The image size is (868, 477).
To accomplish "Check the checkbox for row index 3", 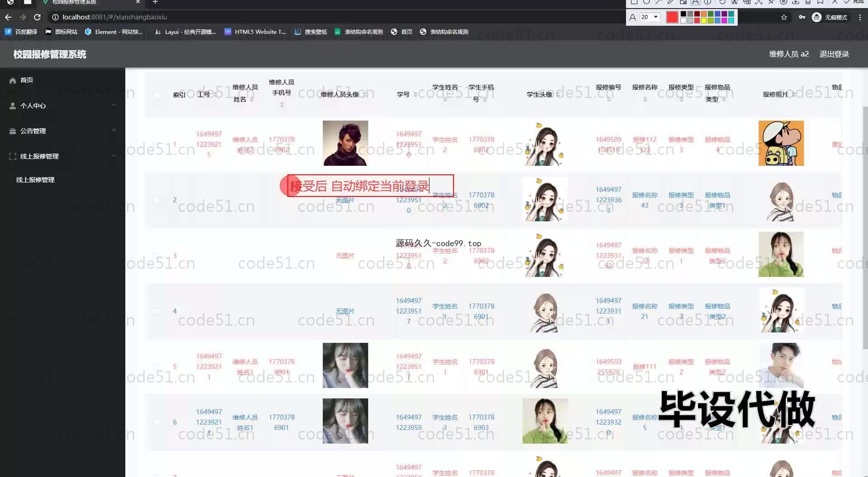I will tap(156, 256).
